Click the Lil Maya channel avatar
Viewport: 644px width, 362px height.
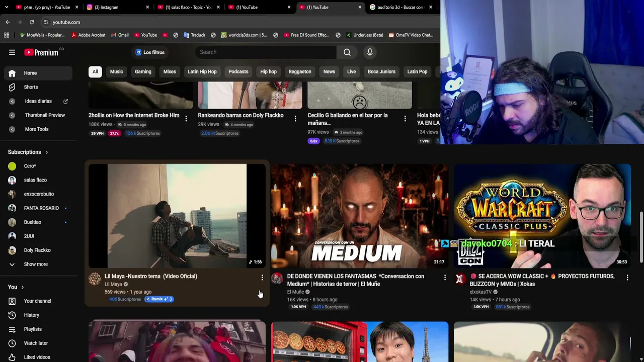95,279
